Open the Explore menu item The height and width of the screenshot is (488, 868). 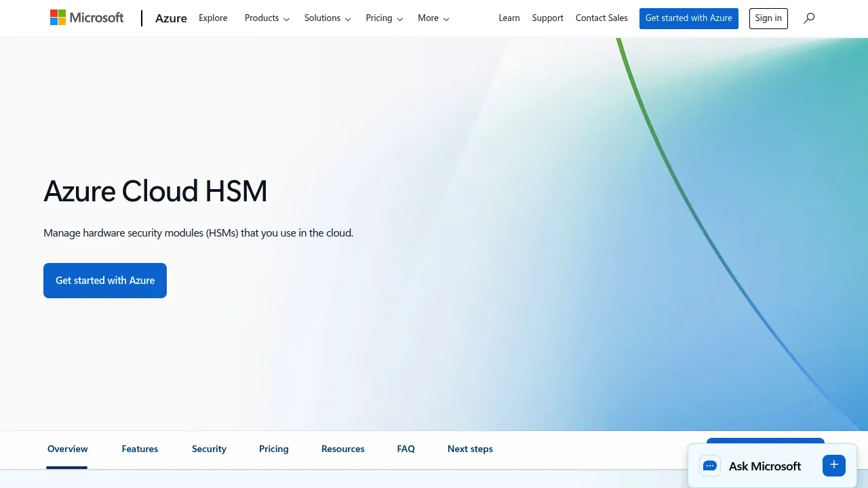click(x=213, y=18)
